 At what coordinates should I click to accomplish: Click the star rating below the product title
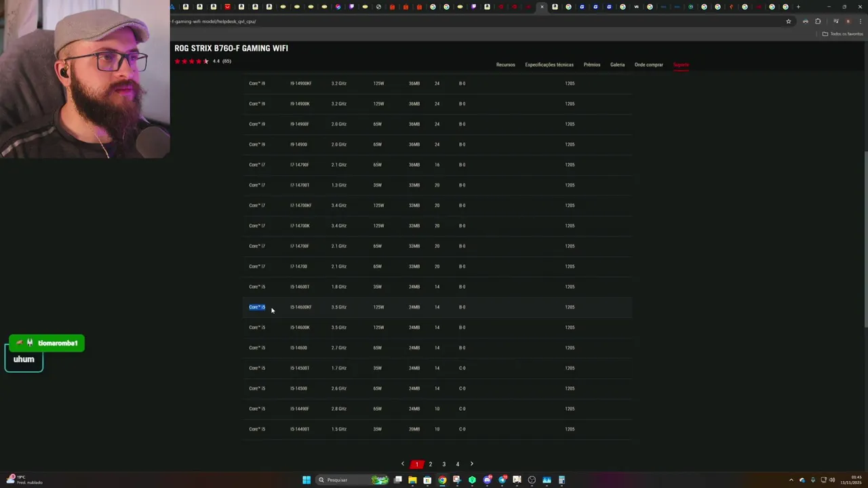click(192, 61)
